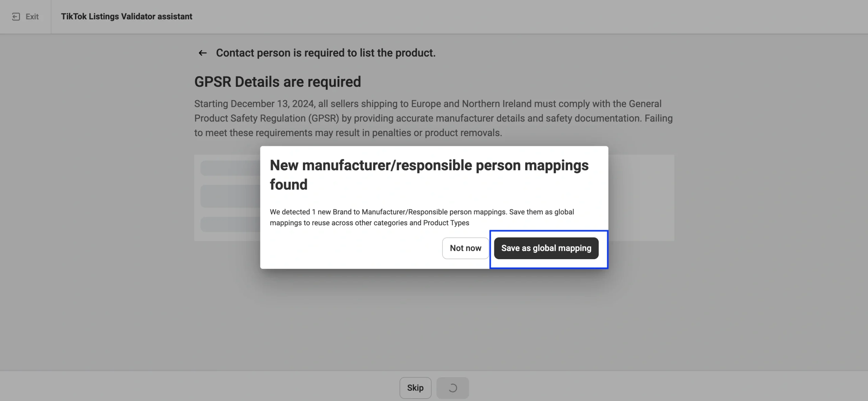
Task: Click the word found in dialog title
Action: [x=289, y=185]
